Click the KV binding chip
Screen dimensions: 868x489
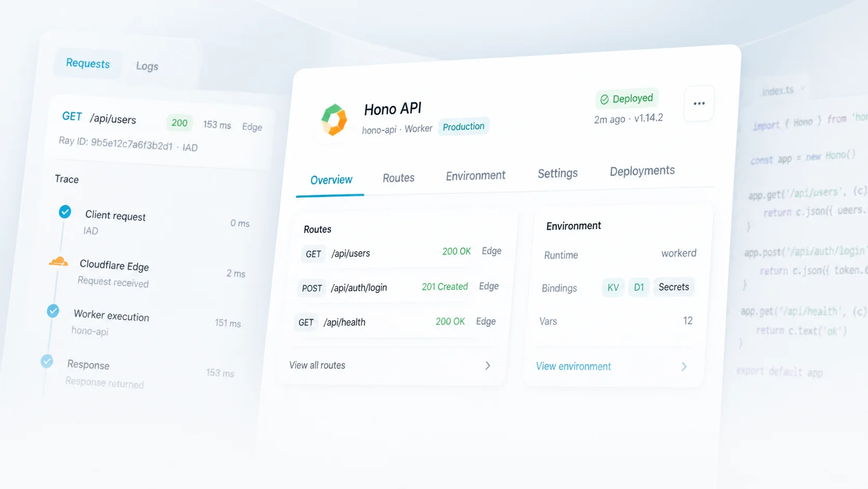[613, 287]
